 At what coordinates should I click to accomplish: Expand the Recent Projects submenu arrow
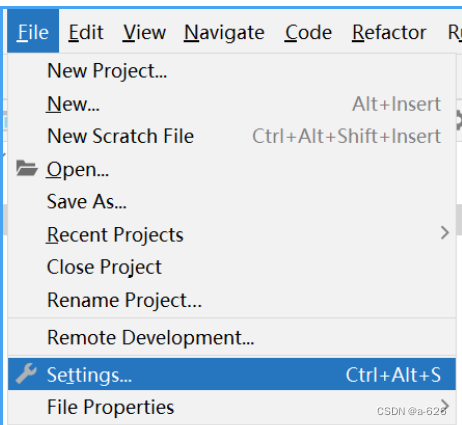click(x=445, y=233)
